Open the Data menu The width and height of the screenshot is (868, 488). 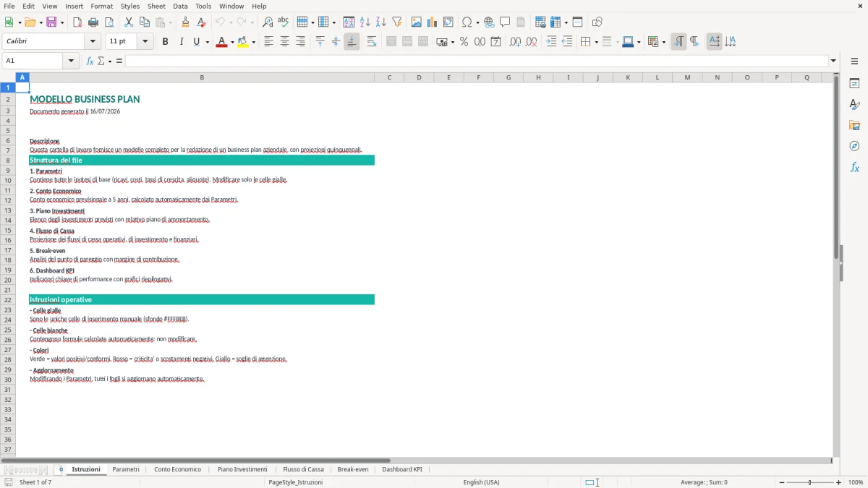[180, 6]
